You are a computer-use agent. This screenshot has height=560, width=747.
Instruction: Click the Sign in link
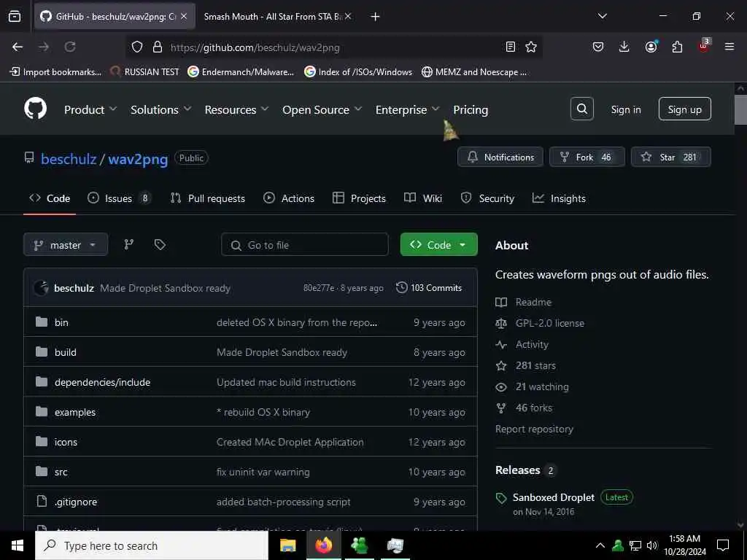click(x=626, y=109)
